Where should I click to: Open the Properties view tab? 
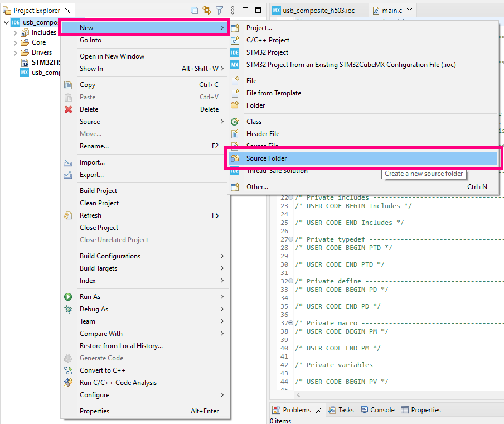pos(421,410)
